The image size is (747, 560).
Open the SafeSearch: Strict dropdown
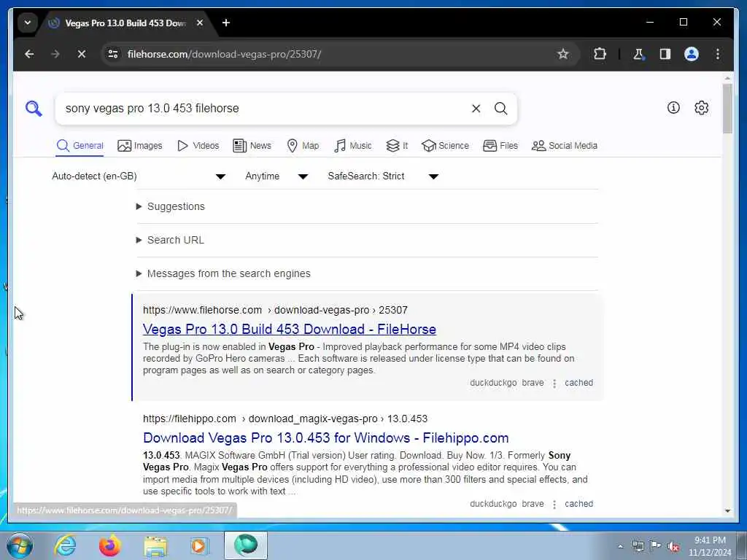tap(383, 176)
